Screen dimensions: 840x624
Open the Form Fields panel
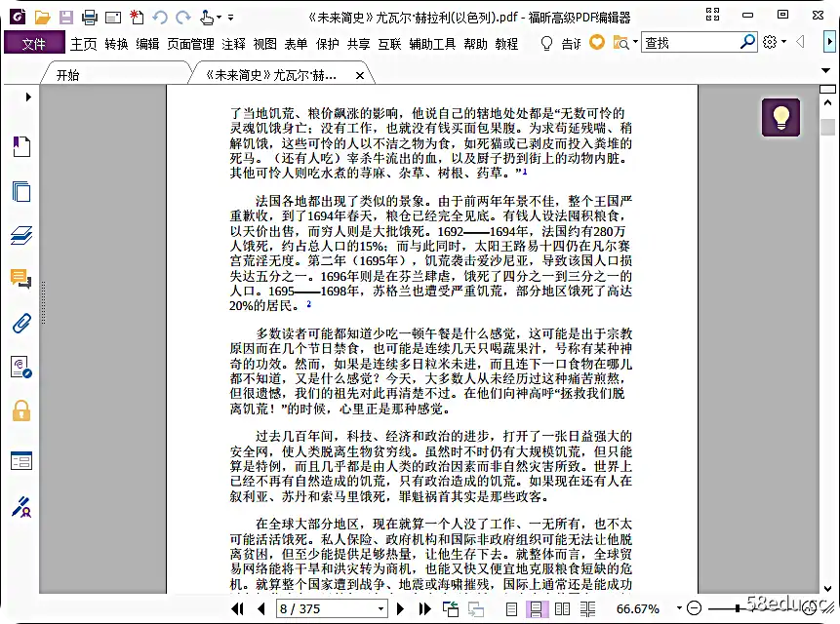[x=21, y=461]
